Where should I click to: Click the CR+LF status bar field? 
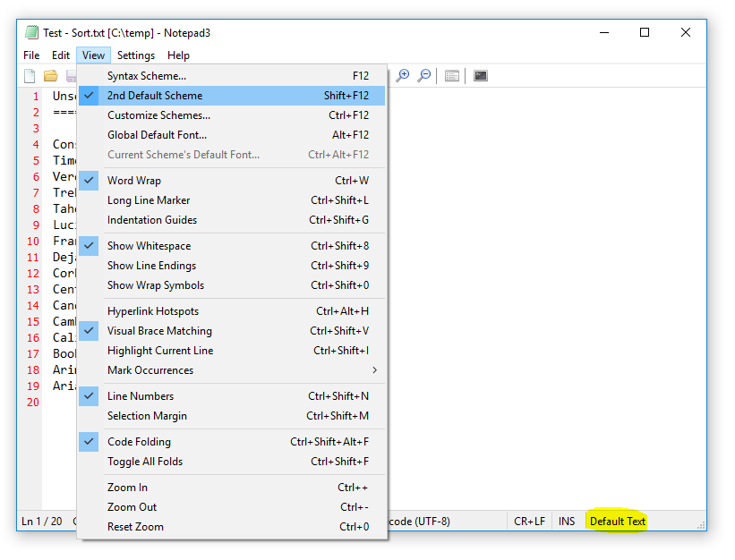529,522
